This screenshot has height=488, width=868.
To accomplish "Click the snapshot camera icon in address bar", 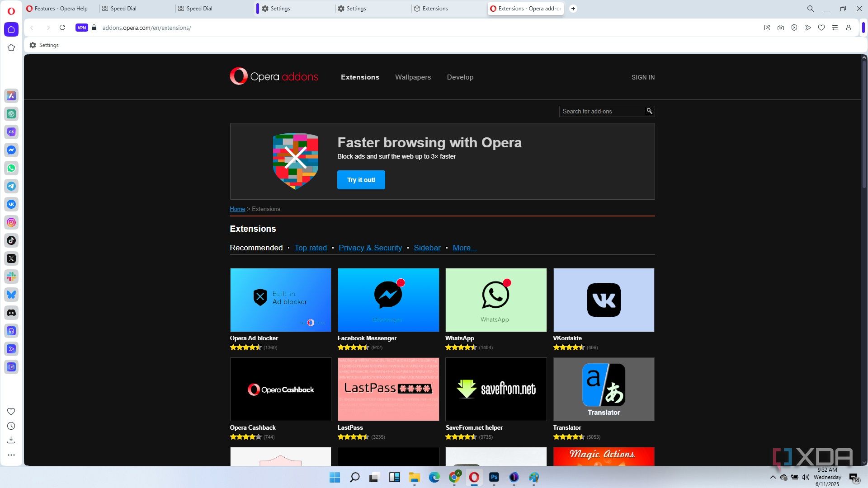I will pos(781,28).
